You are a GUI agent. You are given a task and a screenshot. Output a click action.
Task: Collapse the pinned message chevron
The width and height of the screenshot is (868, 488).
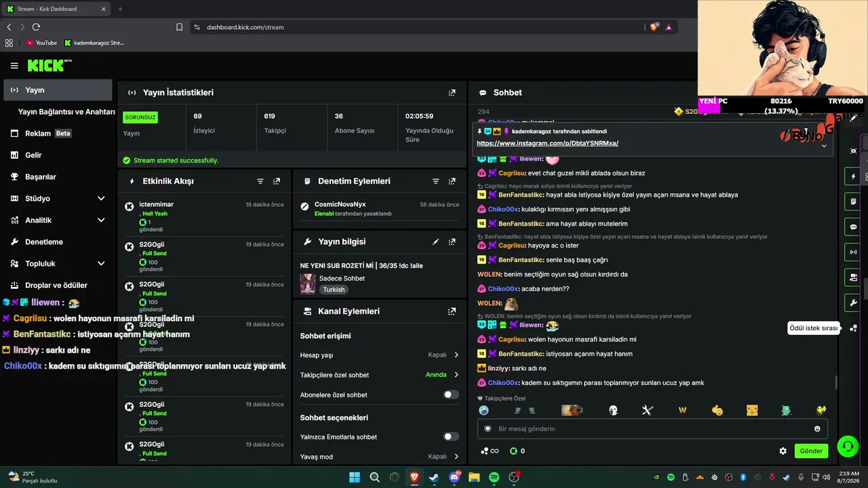pos(824,146)
